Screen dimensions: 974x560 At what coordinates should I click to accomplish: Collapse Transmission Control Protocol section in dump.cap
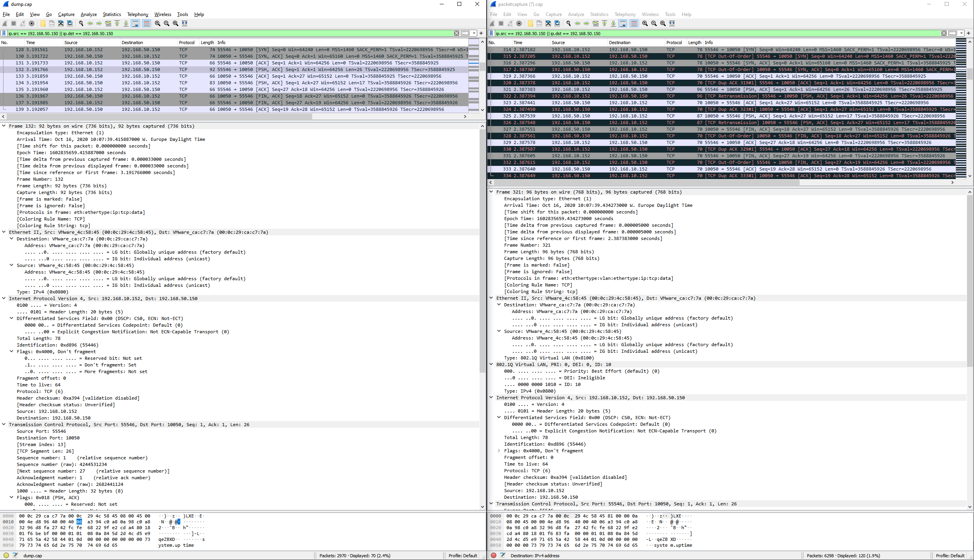click(4, 425)
